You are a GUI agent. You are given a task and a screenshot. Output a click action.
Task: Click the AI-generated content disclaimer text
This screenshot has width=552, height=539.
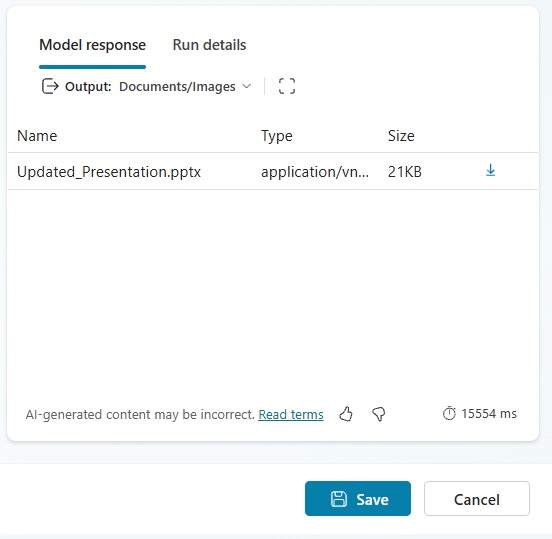point(140,414)
